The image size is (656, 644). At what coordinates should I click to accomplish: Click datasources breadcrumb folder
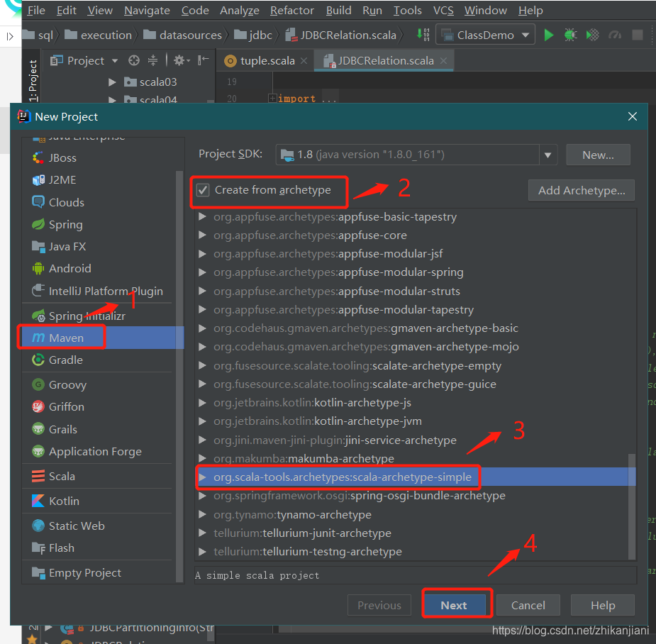coord(182,35)
